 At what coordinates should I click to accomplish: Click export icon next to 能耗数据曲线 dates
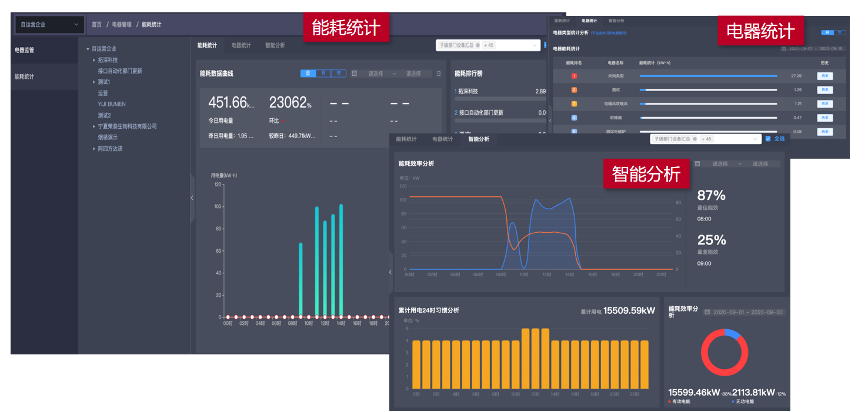click(439, 73)
